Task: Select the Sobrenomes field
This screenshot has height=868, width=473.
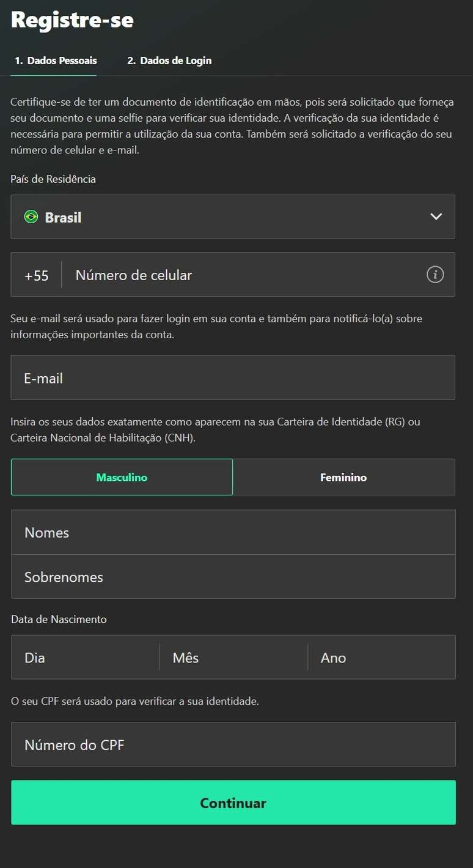Action: tap(233, 576)
